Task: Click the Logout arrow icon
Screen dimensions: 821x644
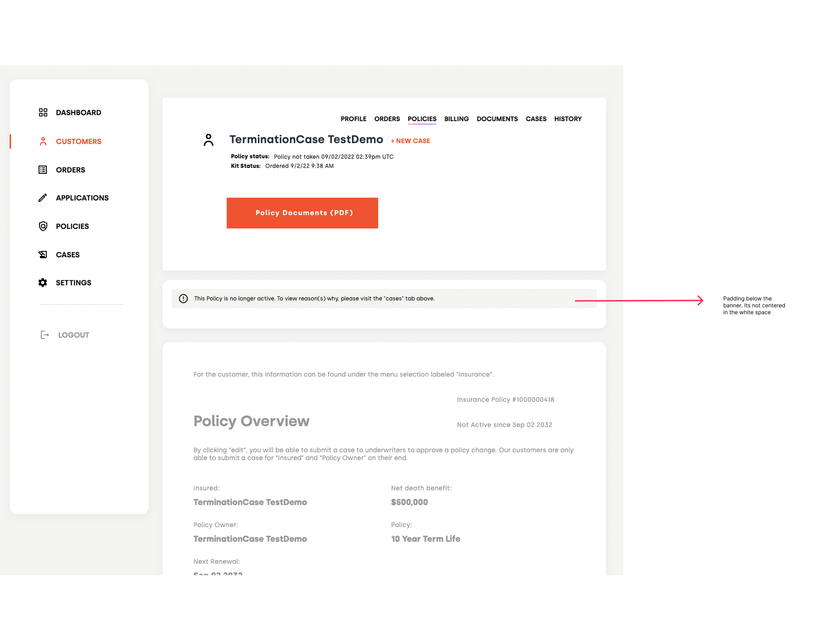Action: pos(45,335)
